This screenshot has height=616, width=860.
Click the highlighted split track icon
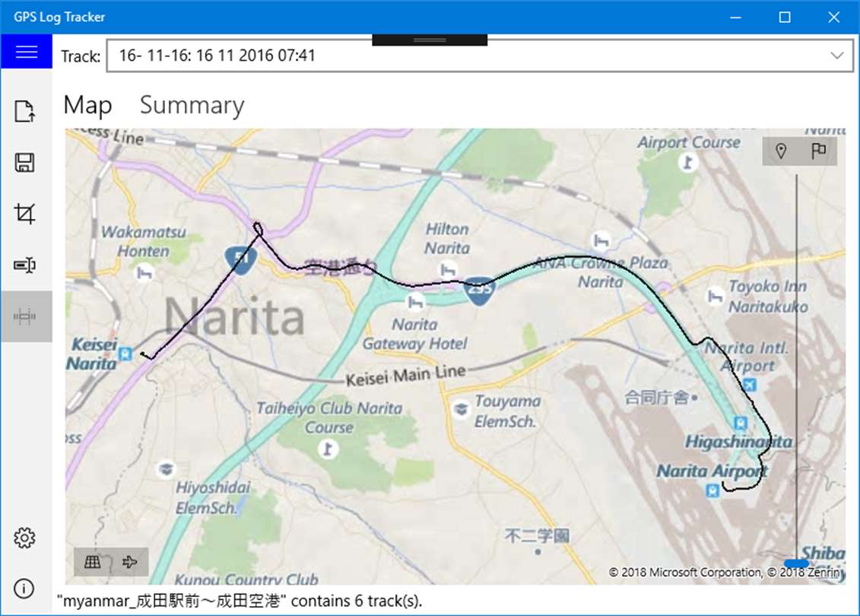click(26, 316)
